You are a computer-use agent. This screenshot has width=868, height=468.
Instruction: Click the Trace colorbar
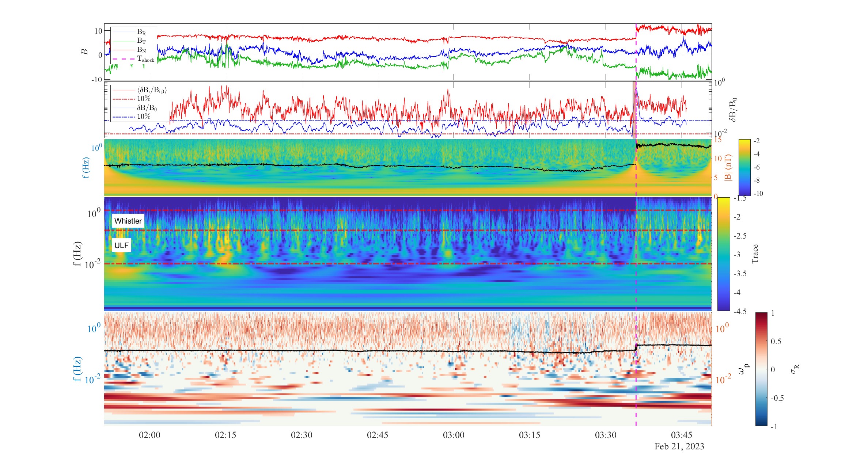724,254
